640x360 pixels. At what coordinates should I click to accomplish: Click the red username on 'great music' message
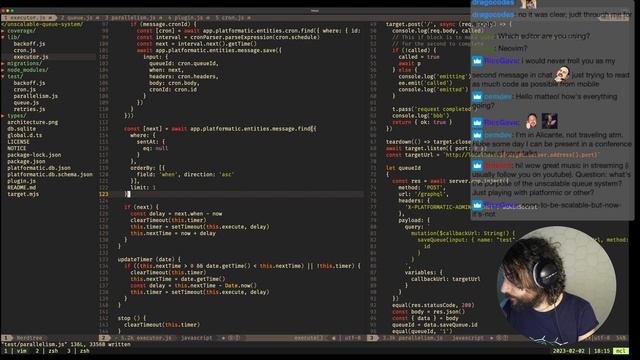[x=498, y=165]
